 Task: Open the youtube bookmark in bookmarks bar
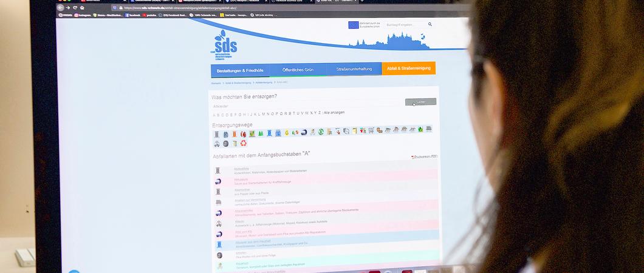point(149,15)
